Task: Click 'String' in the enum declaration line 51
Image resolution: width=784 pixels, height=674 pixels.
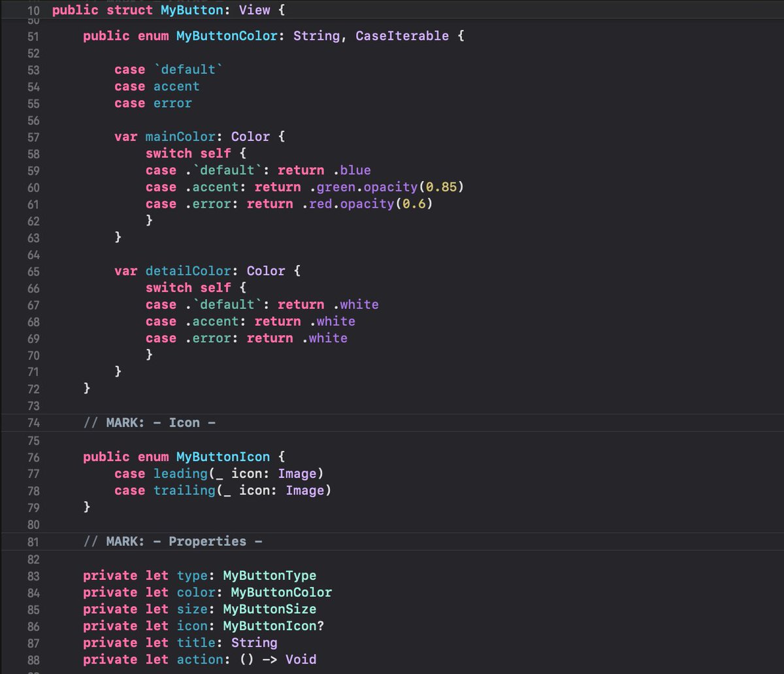Action: pyautogui.click(x=316, y=36)
